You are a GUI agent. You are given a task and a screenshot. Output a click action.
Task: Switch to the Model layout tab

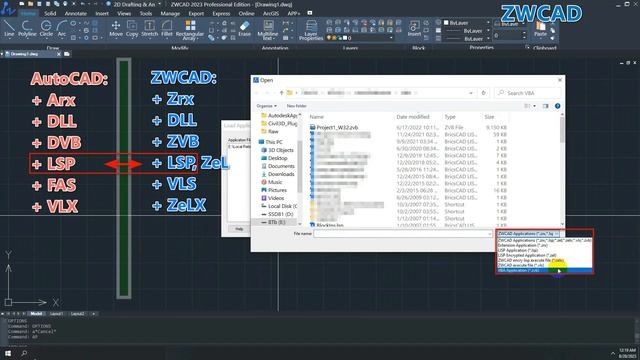pos(36,314)
